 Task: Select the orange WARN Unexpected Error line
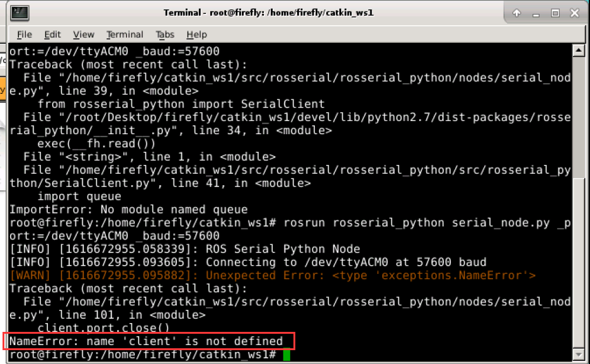pos(271,275)
